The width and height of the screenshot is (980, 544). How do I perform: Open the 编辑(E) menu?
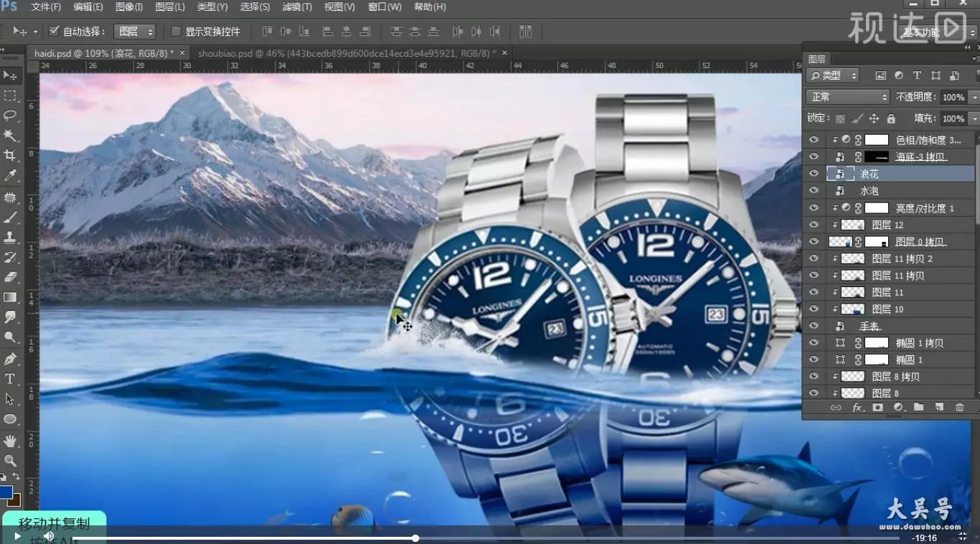pyautogui.click(x=88, y=6)
